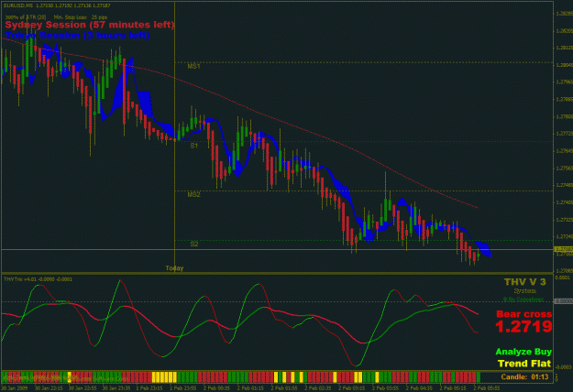Select the MS2 pivot level label
The image size is (573, 392).
point(193,194)
